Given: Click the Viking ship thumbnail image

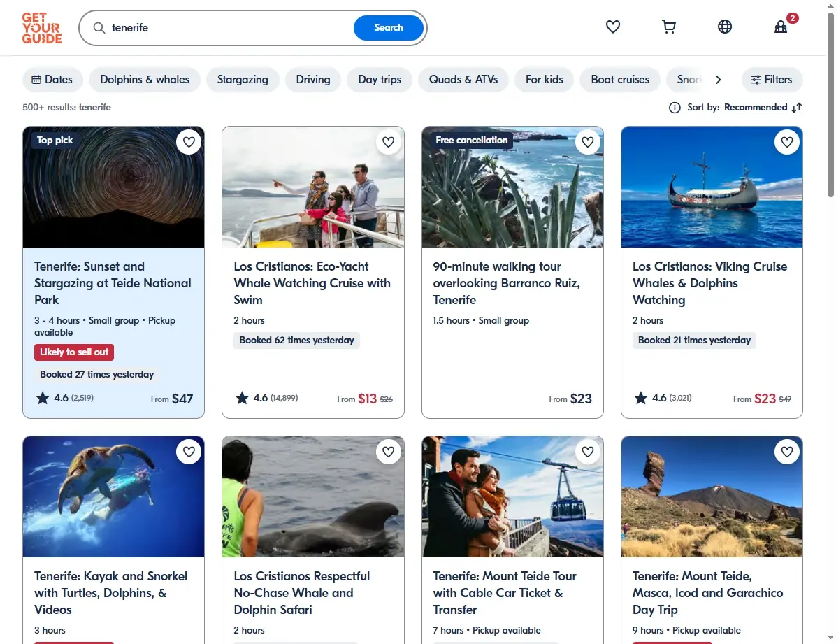Looking at the screenshot, I should click(x=712, y=187).
